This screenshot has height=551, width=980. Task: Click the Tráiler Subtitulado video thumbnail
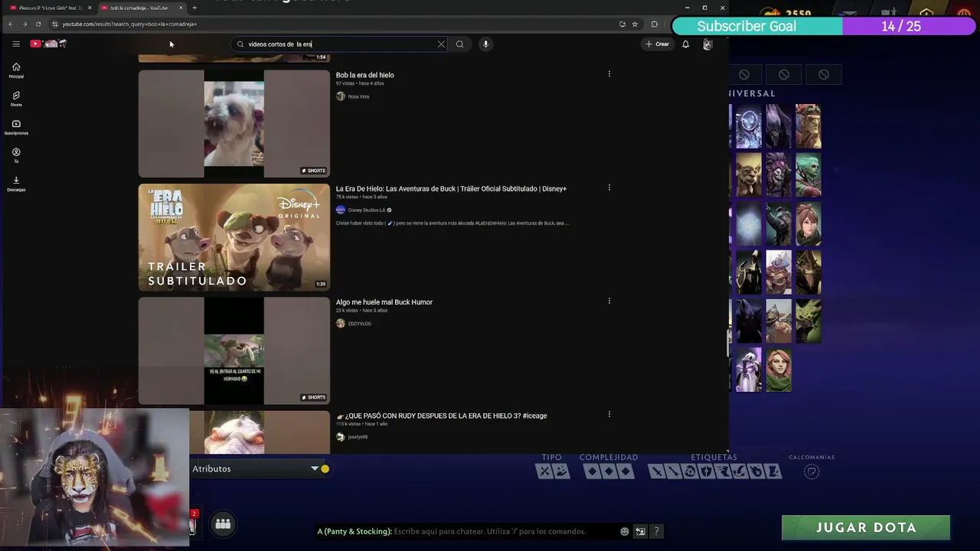[x=234, y=236]
